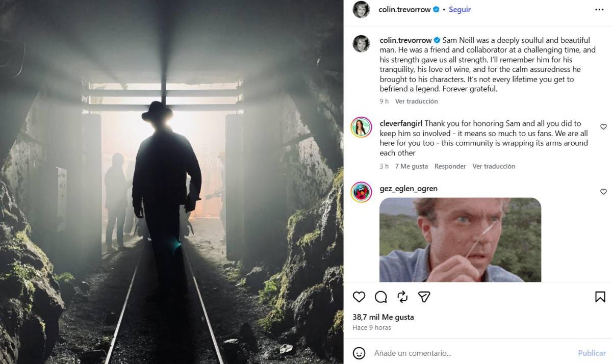
Task: Open the emoji picker smiley icon
Action: (359, 353)
